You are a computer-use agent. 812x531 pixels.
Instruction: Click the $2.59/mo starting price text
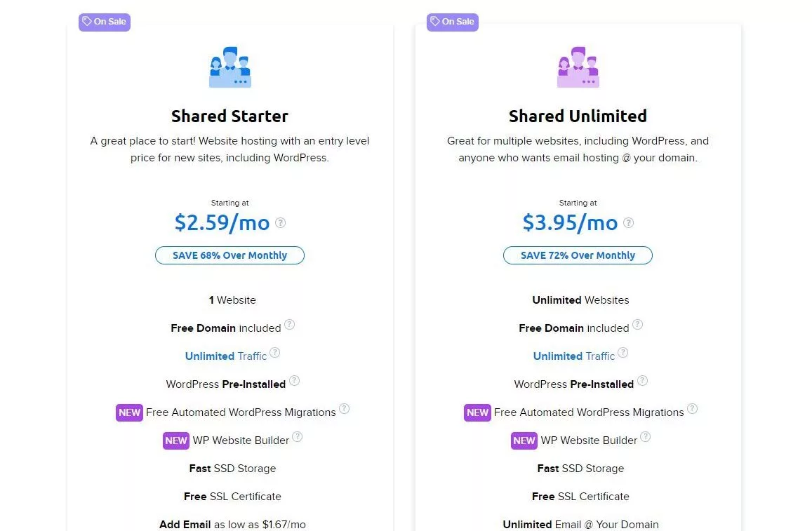pos(222,223)
